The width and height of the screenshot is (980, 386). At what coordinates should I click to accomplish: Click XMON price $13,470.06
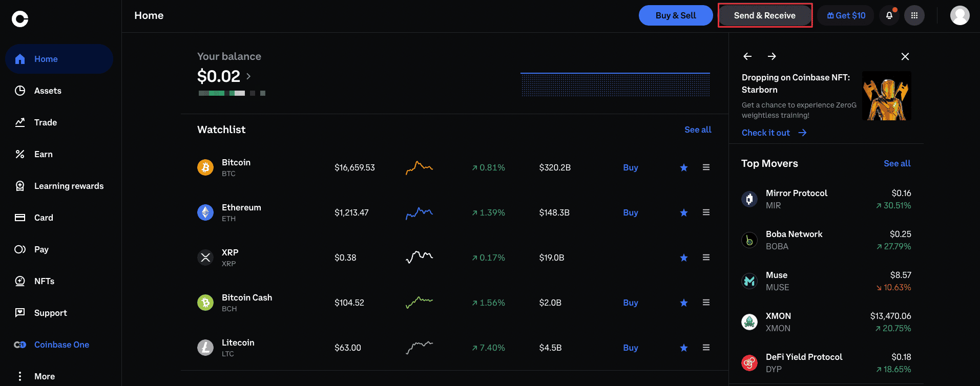pyautogui.click(x=890, y=316)
